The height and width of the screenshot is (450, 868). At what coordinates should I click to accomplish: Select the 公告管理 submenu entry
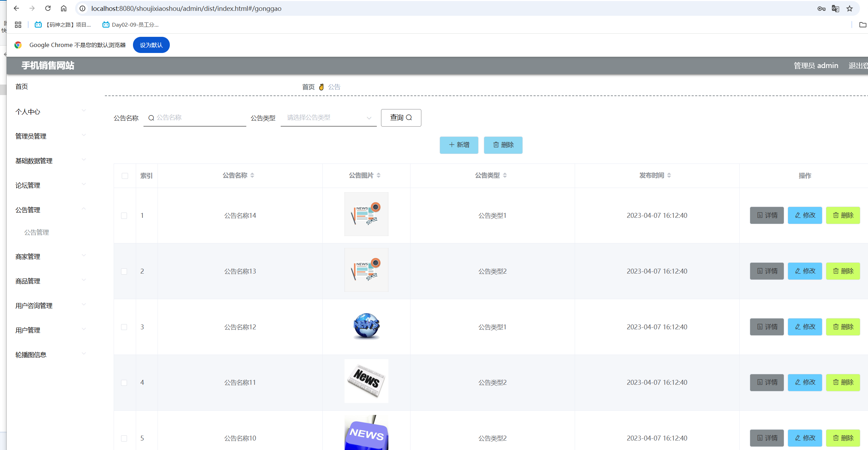[36, 232]
